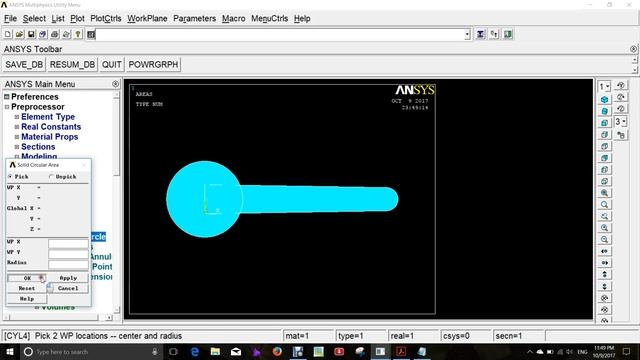This screenshot has height=360, width=640.
Task: Expand the Element Type node
Action: 17,117
